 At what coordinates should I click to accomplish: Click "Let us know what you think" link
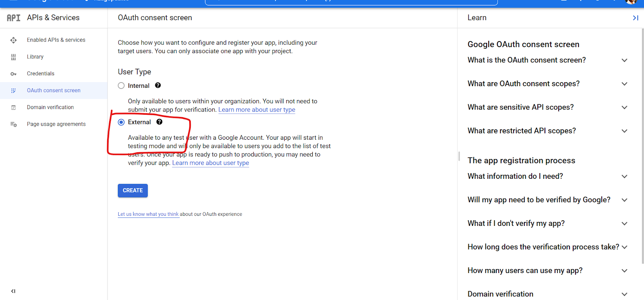point(148,214)
